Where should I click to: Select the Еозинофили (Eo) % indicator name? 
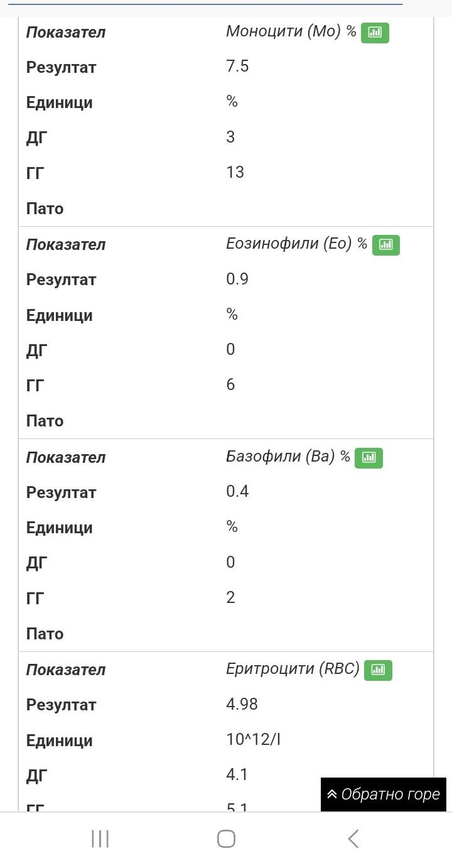pos(296,244)
